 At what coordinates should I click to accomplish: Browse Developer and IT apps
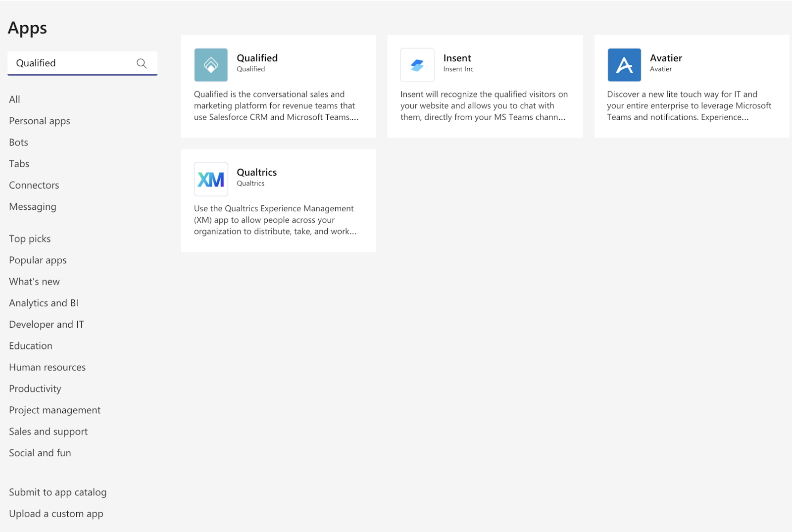click(x=47, y=325)
